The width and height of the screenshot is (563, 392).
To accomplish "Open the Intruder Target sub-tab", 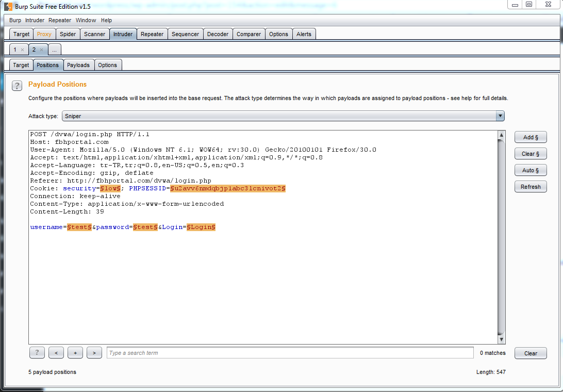I will tap(21, 65).
